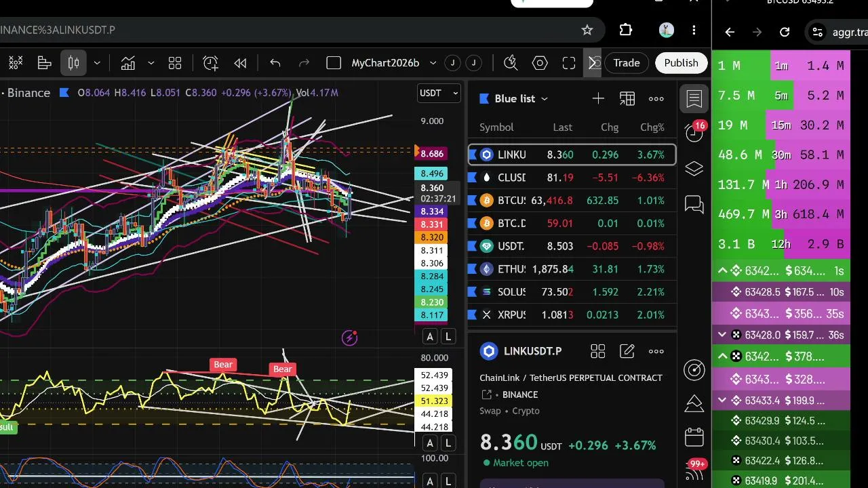The width and height of the screenshot is (868, 488).
Task: Start bar replay with the rewind icon
Action: coord(240,63)
